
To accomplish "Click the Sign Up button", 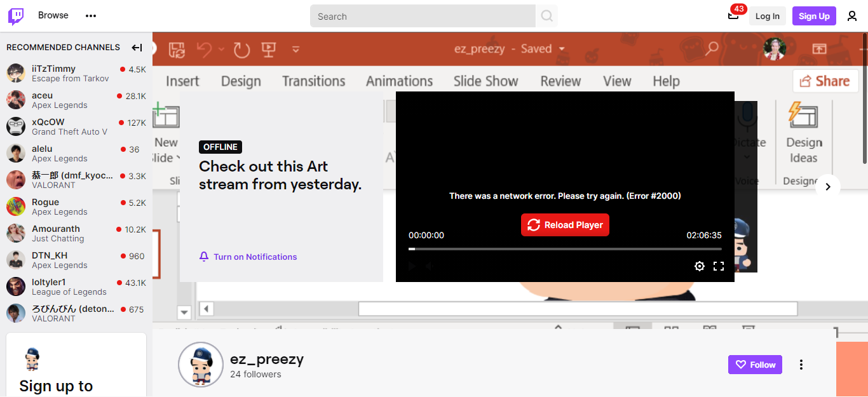I will coord(814,16).
